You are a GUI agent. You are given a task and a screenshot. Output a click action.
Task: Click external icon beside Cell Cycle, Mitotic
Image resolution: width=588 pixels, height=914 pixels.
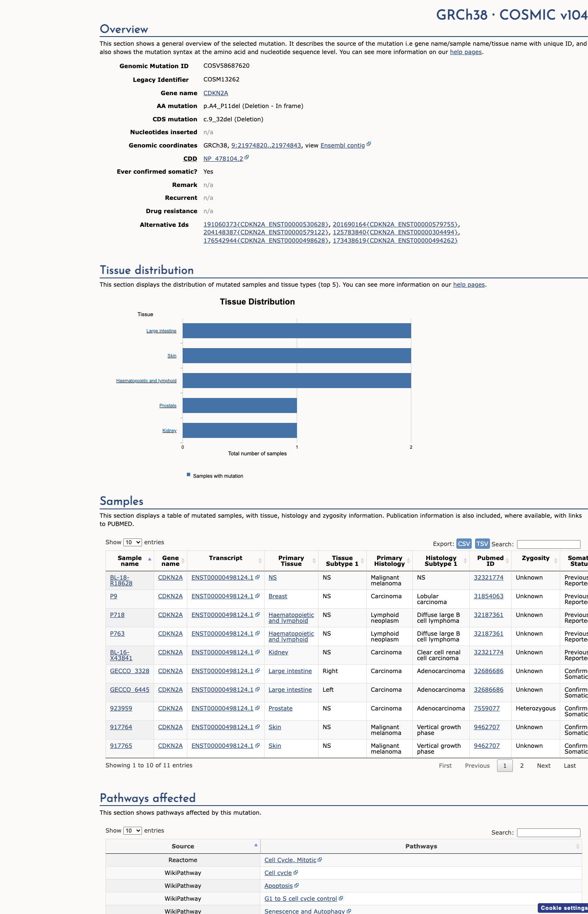click(x=320, y=860)
